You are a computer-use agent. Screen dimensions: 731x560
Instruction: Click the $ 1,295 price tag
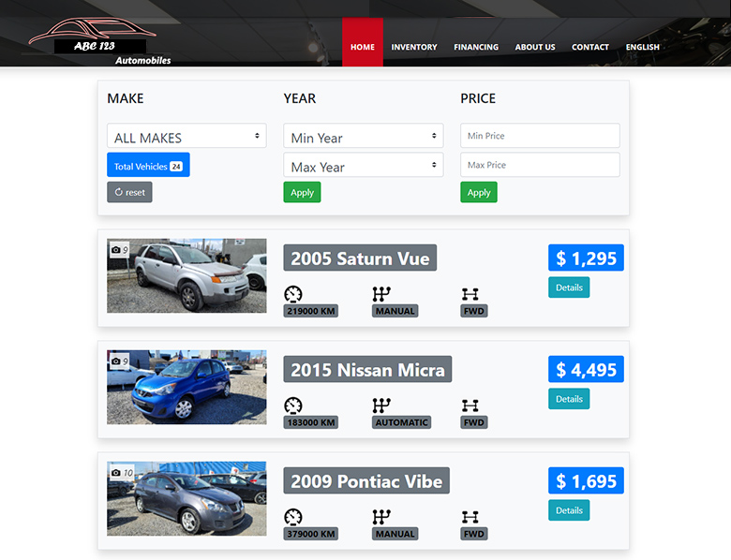point(586,258)
